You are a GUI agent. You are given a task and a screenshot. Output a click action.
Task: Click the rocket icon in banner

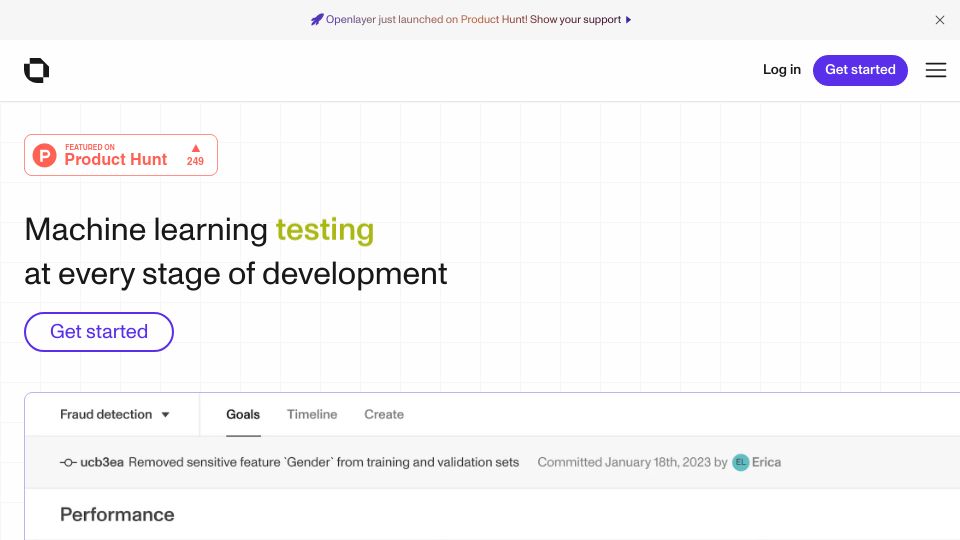coord(317,20)
